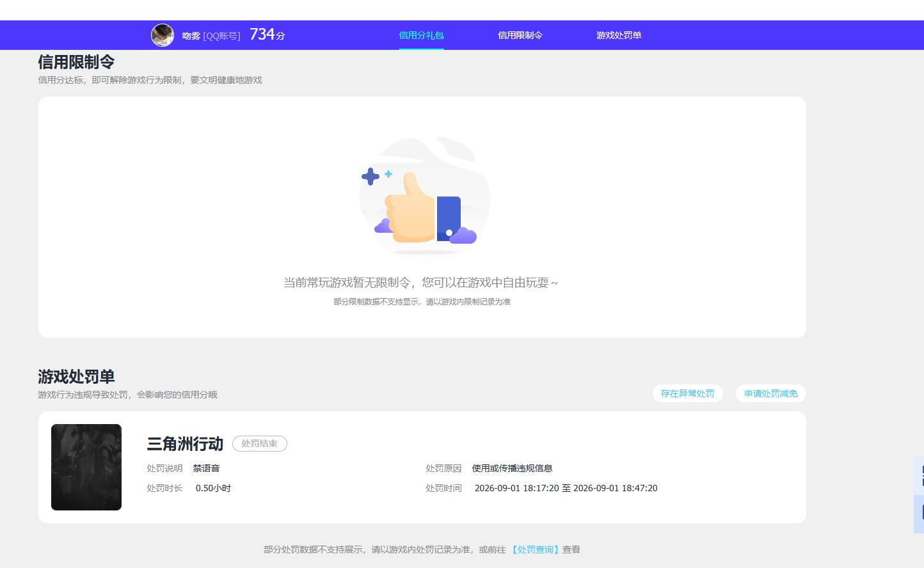
Task: Switch to the 信用限制令 tab
Action: coord(520,35)
